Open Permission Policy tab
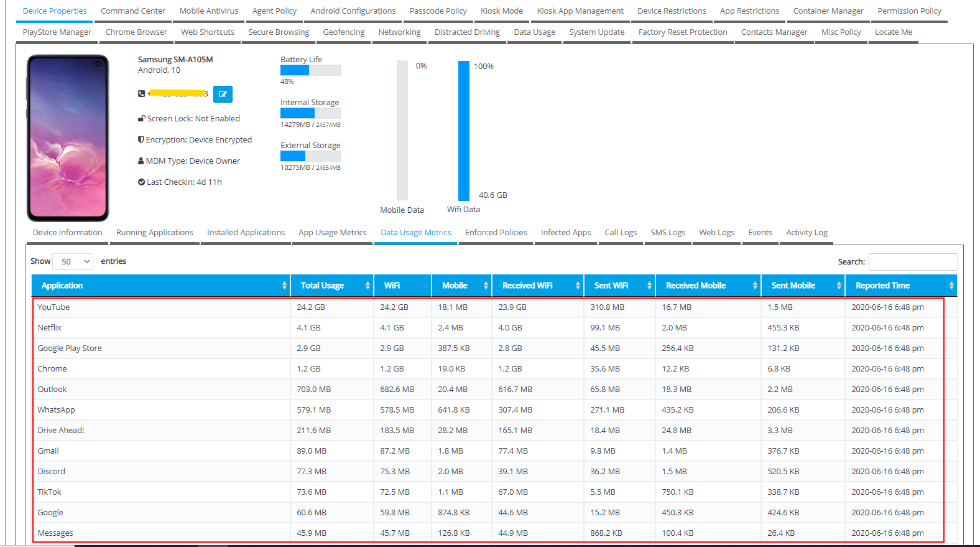The width and height of the screenshot is (980, 547). tap(909, 11)
